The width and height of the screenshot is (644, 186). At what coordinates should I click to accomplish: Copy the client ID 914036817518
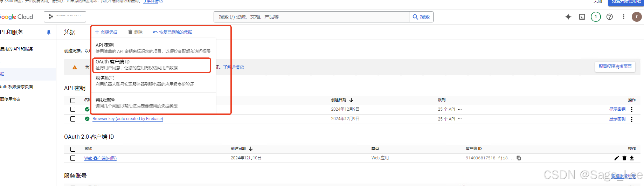pyautogui.click(x=519, y=158)
